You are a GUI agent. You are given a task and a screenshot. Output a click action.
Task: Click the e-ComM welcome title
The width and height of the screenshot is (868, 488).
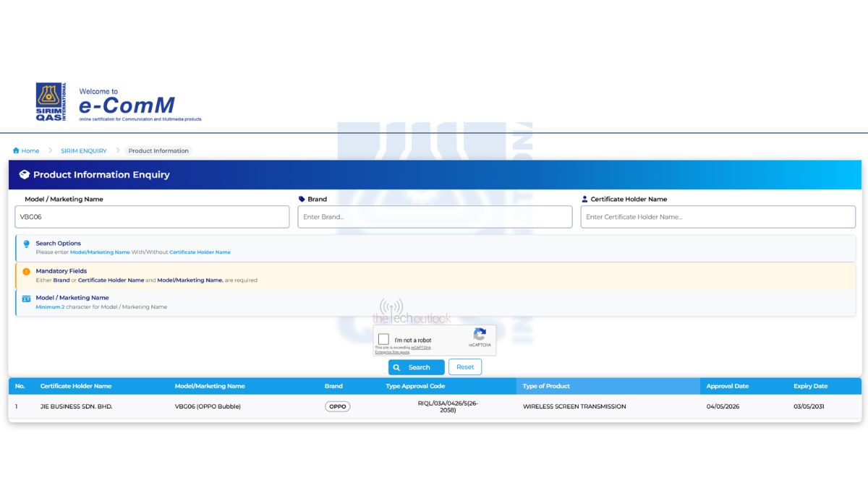[127, 105]
